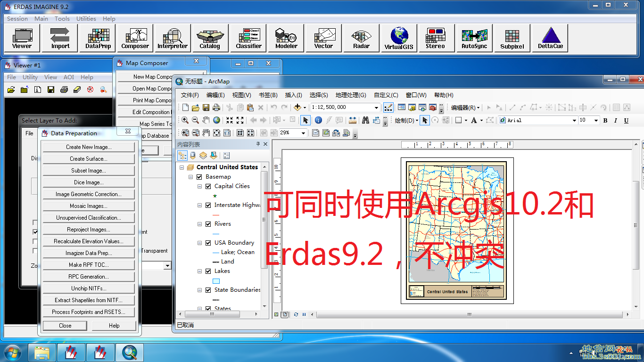Viewport: 644px width, 362px height.
Task: Click the ArcMap Print icon
Action: (x=216, y=107)
